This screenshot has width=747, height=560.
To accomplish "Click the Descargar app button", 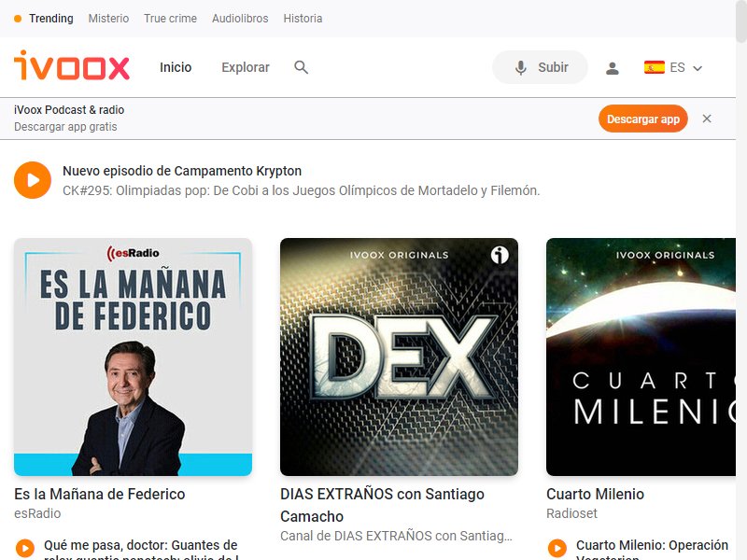I will 643,119.
